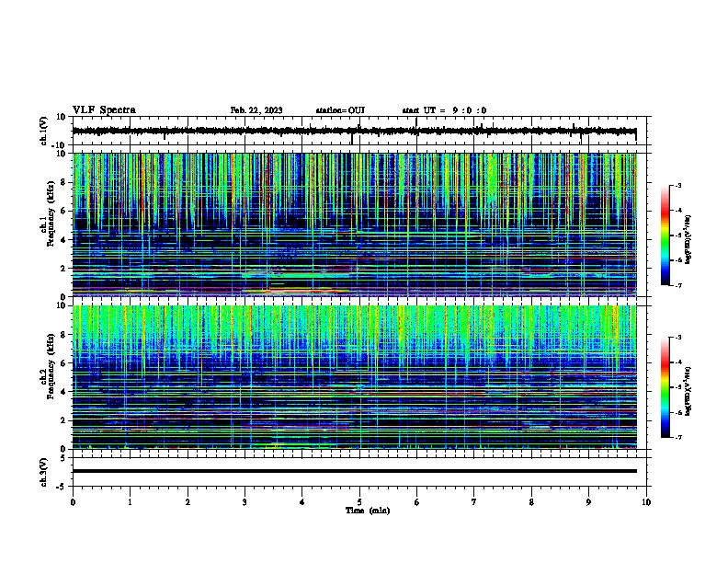Viewport: 728px width, 563px height.
Task: Click the "start UT = 9 : 0 : 0" text
Action: (x=444, y=110)
